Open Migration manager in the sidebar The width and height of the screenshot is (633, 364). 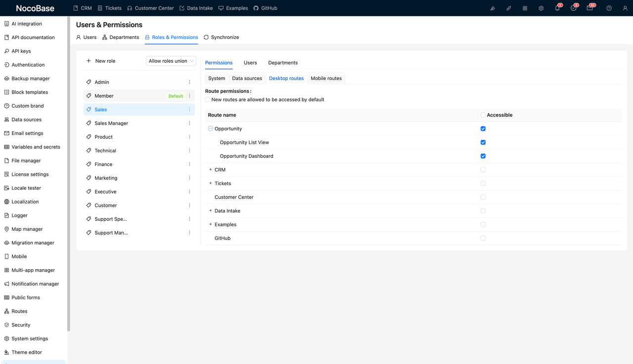point(33,243)
